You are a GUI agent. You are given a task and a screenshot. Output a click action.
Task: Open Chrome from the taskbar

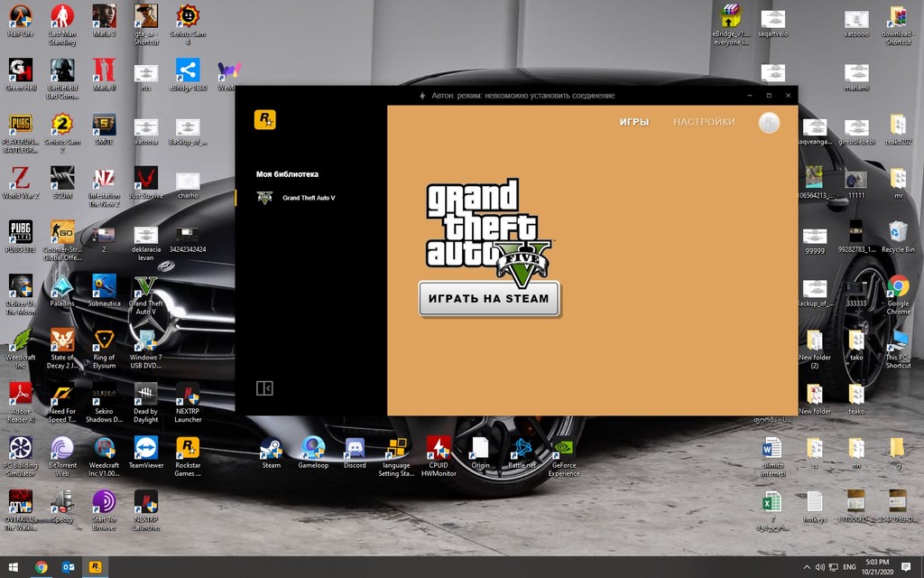pyautogui.click(x=41, y=567)
